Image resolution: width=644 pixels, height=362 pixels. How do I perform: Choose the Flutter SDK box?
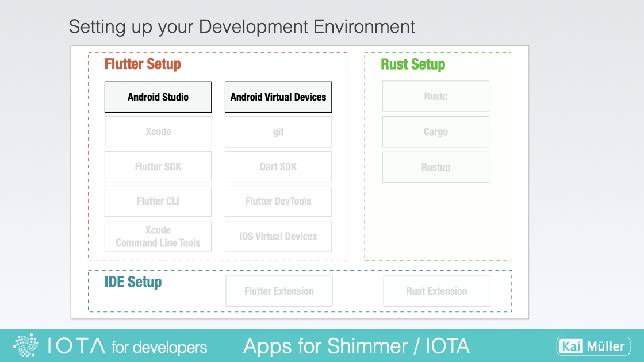(158, 167)
